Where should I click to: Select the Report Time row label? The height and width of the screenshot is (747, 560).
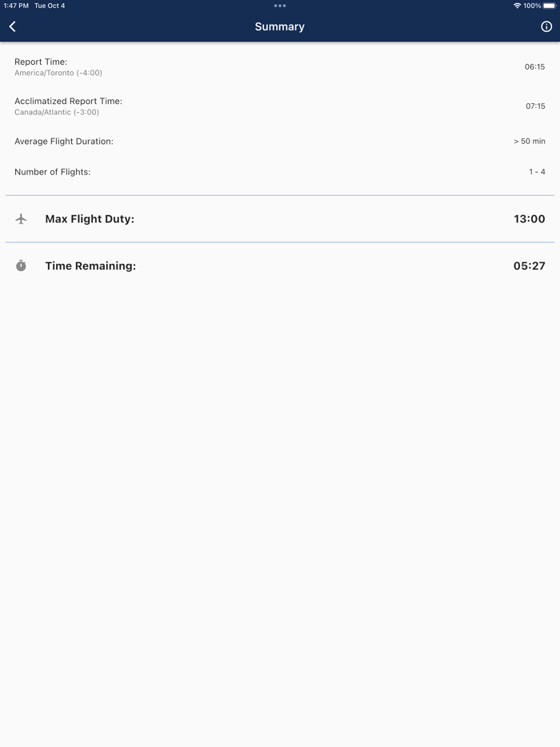click(x=41, y=62)
